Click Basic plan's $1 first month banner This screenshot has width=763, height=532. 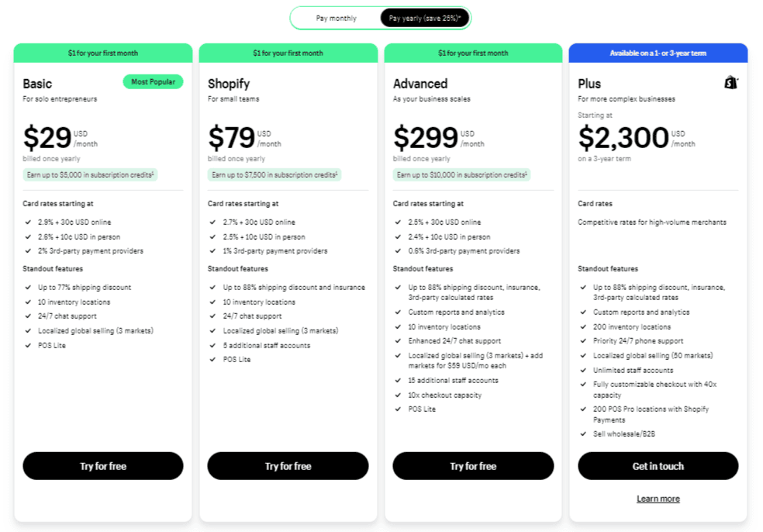[x=103, y=53]
